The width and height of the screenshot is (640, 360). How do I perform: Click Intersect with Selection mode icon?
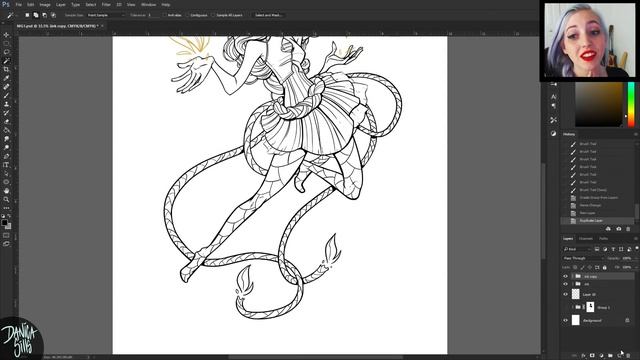pyautogui.click(x=53, y=15)
